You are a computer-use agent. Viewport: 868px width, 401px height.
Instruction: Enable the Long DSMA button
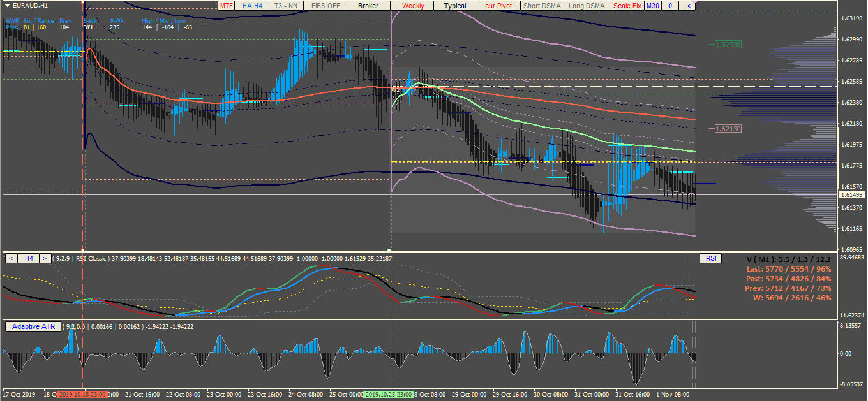point(587,6)
